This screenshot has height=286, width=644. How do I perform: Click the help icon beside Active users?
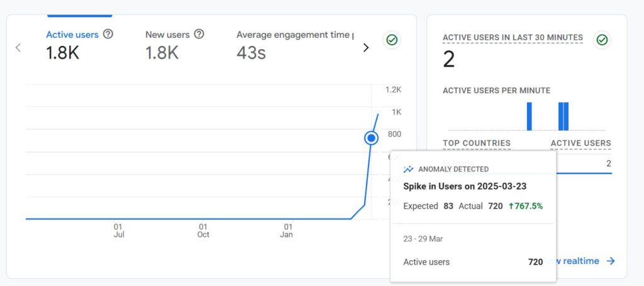click(108, 34)
